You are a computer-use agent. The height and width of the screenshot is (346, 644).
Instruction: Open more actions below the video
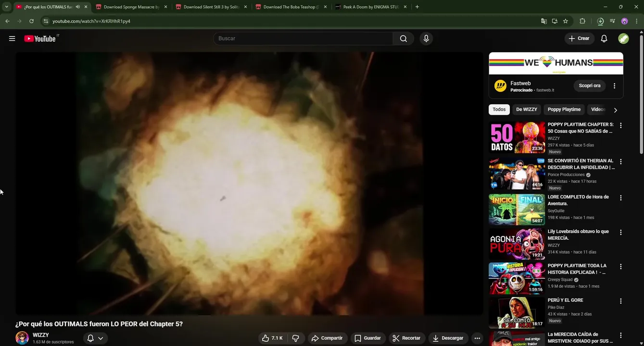point(477,338)
